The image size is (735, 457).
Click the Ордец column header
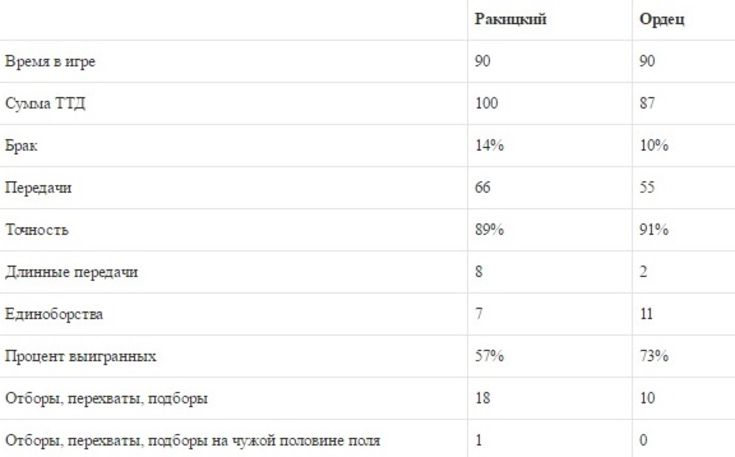tap(662, 19)
